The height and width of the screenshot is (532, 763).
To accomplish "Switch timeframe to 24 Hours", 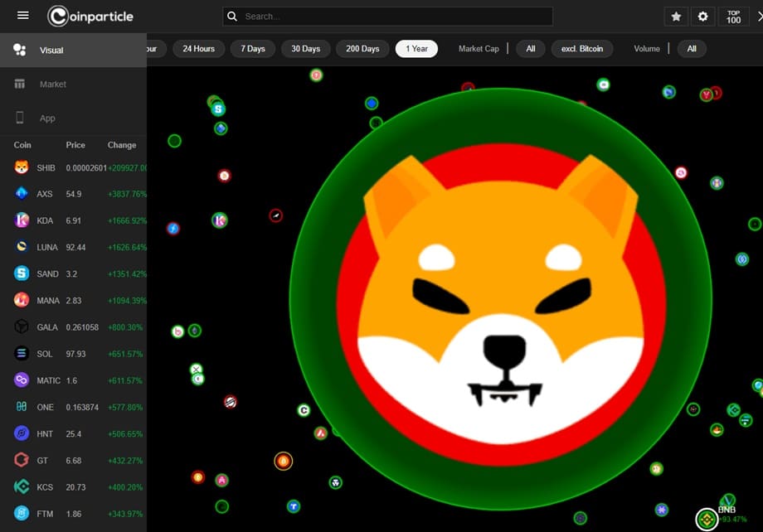I will [x=199, y=49].
